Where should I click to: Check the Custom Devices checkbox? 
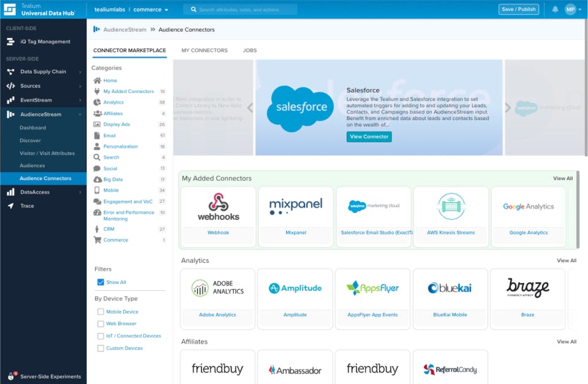100,348
